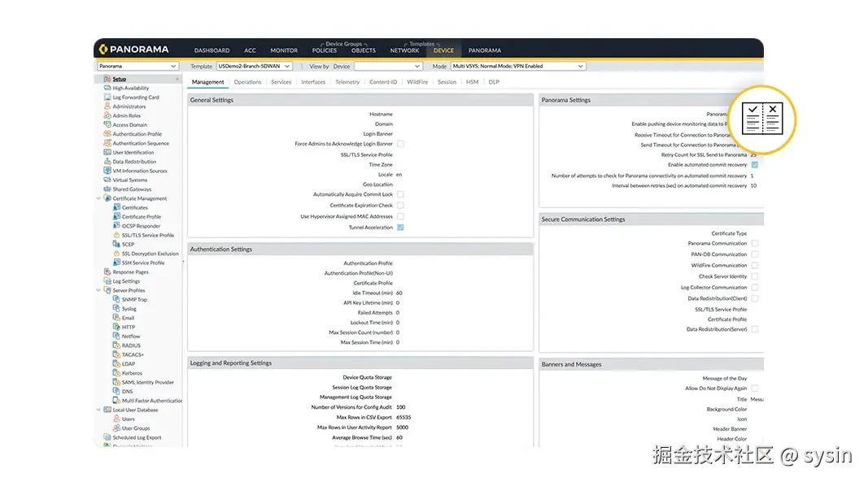Click the SCEP icon
Viewport: 868px width, 482px height.
[117, 244]
